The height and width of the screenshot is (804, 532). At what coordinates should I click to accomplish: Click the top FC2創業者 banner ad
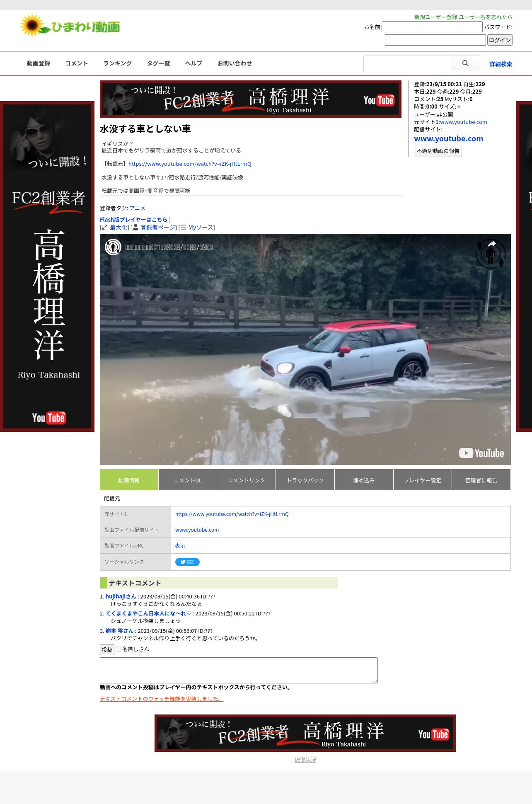point(251,99)
